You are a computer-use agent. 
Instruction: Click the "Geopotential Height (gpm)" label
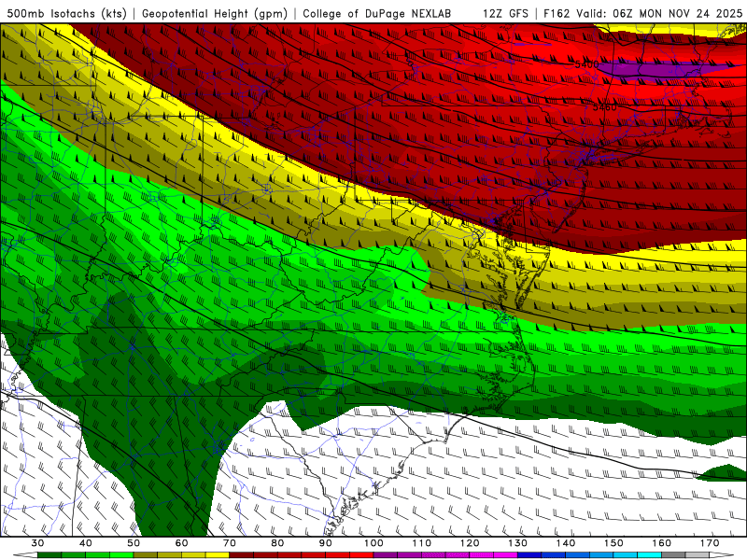(215, 13)
